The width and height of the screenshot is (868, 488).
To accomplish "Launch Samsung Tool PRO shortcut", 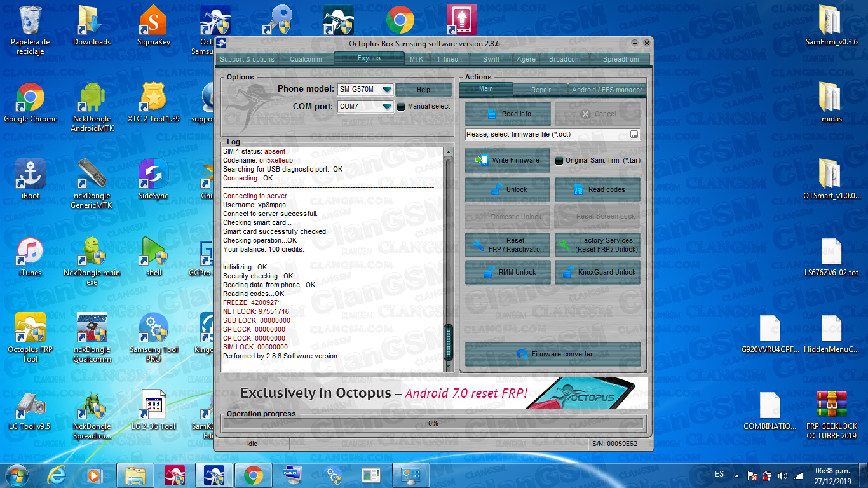I will (x=154, y=337).
